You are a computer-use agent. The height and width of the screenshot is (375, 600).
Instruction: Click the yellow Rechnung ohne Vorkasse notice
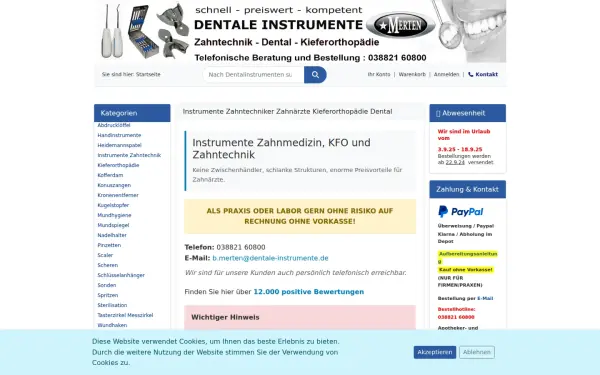[300, 216]
